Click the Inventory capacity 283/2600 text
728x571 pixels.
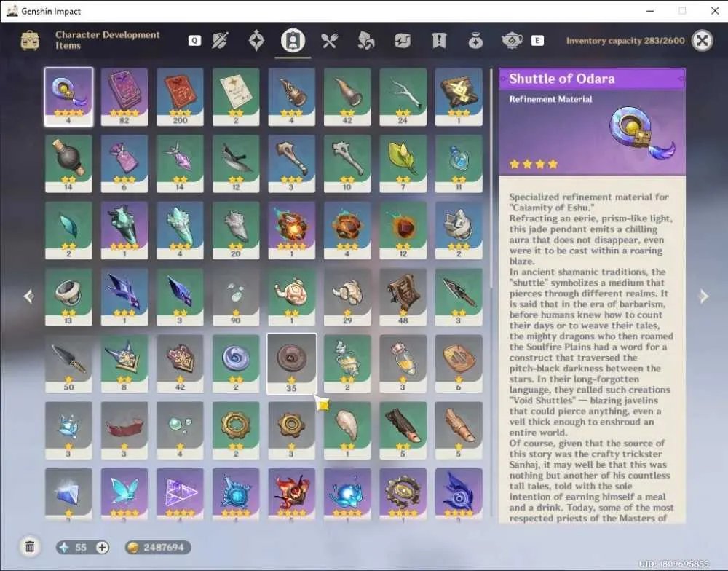(x=625, y=41)
